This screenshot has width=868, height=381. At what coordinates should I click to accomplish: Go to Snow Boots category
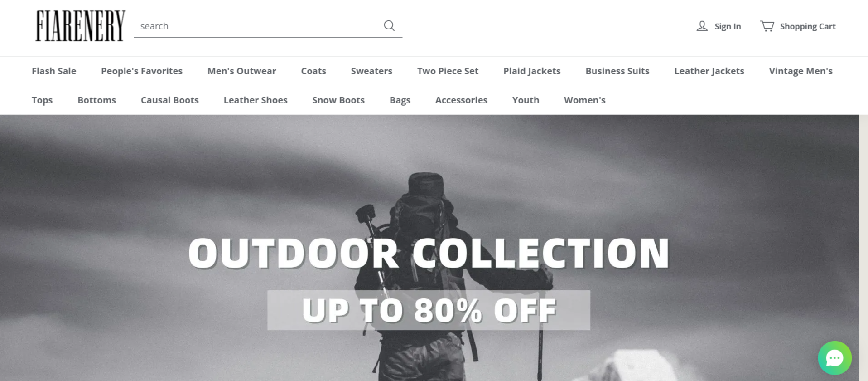click(338, 100)
